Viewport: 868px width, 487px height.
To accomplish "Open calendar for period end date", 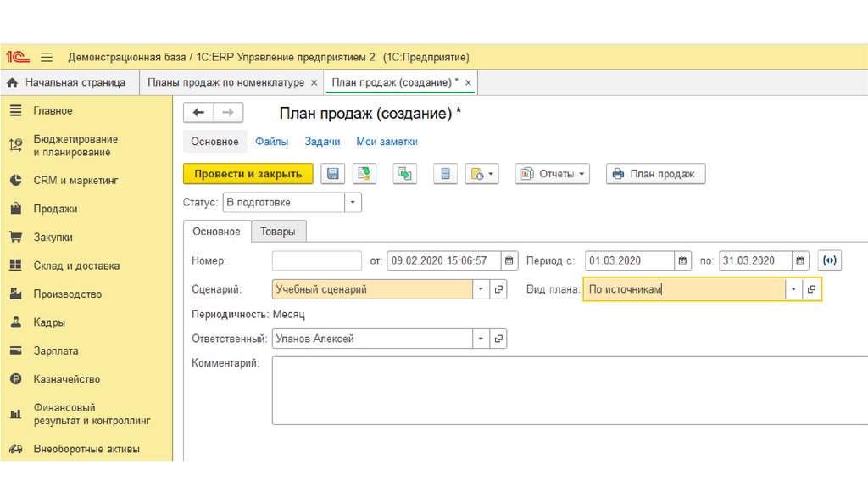I will (800, 260).
